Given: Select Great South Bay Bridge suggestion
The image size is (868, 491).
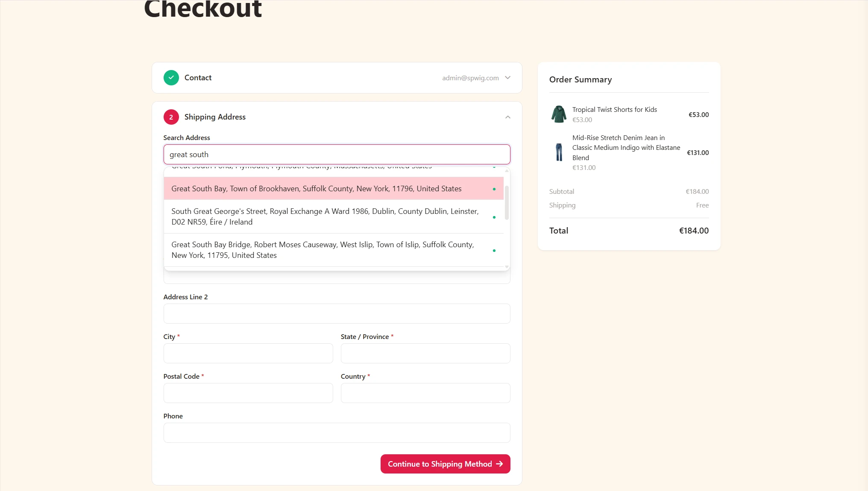Looking at the screenshot, I should pyautogui.click(x=334, y=250).
